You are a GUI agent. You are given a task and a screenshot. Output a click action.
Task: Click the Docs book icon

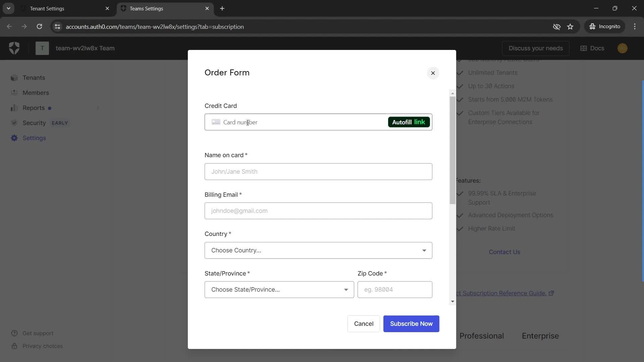pos(584,48)
